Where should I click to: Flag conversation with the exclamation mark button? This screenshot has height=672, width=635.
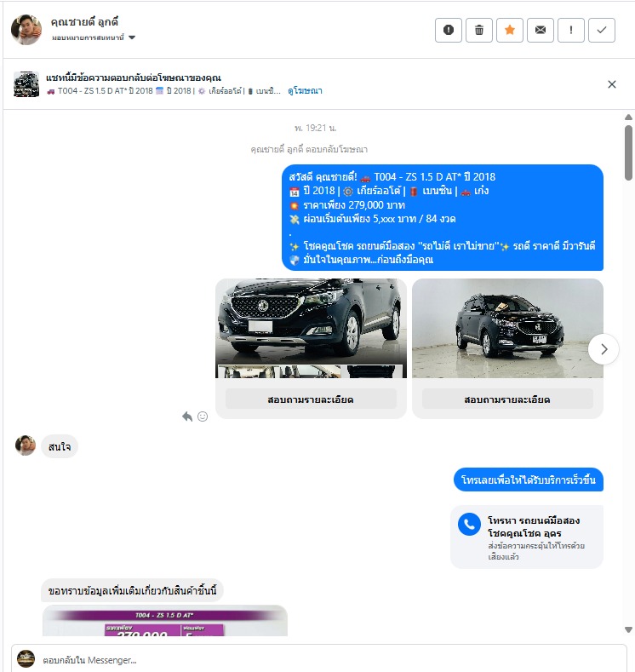(x=571, y=30)
